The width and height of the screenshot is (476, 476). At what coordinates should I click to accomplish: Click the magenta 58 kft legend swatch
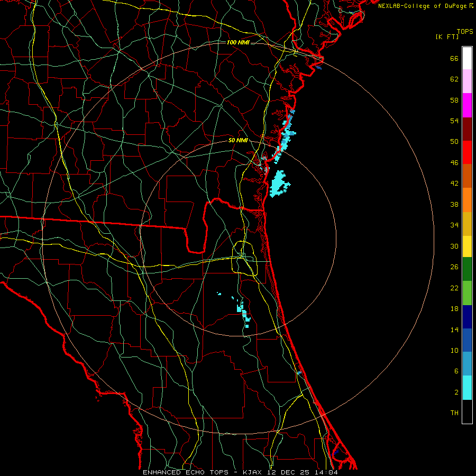(467, 105)
